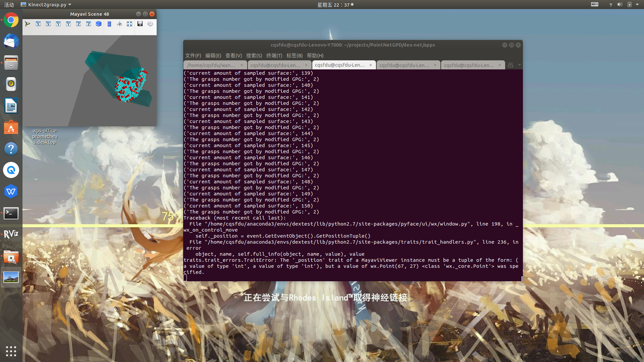This screenshot has width=644, height=362.
Task: Save the Mayavi scene with the save icon
Action: (140, 24)
